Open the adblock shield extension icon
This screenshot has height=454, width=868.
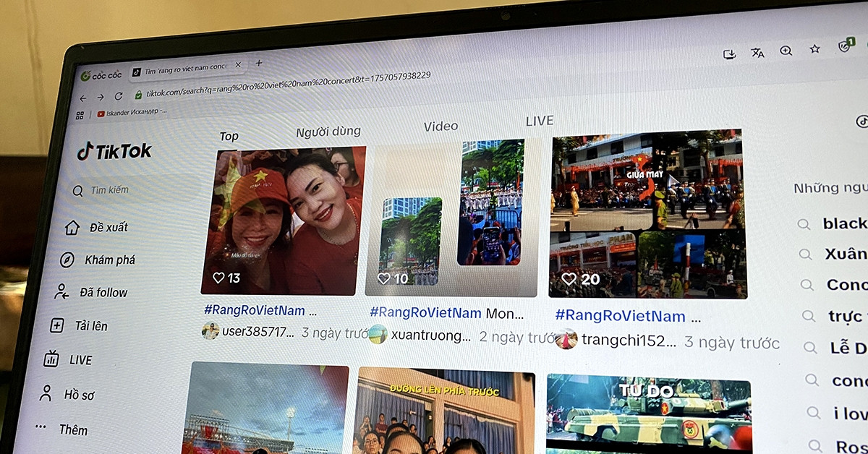coord(843,48)
